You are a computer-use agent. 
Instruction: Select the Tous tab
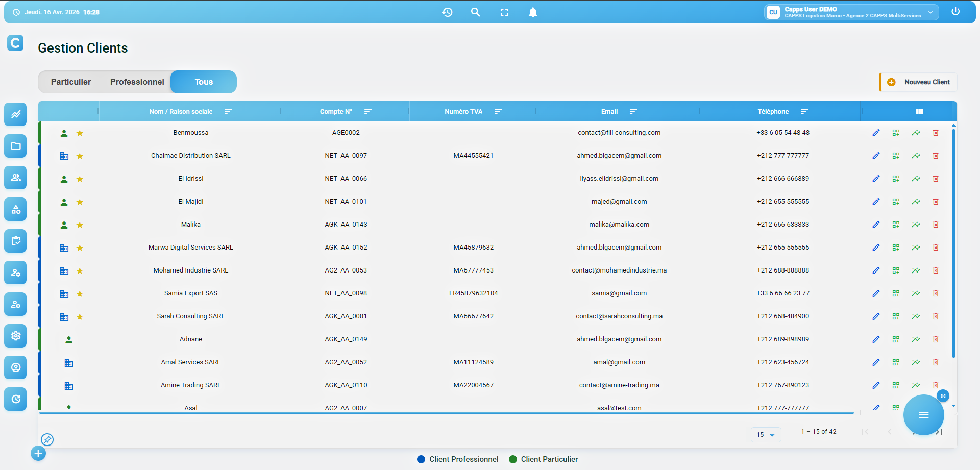pos(204,82)
